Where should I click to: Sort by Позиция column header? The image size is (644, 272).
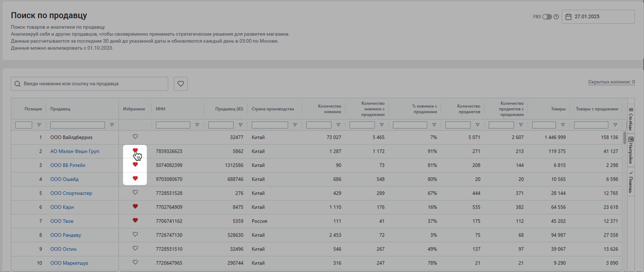(33, 109)
